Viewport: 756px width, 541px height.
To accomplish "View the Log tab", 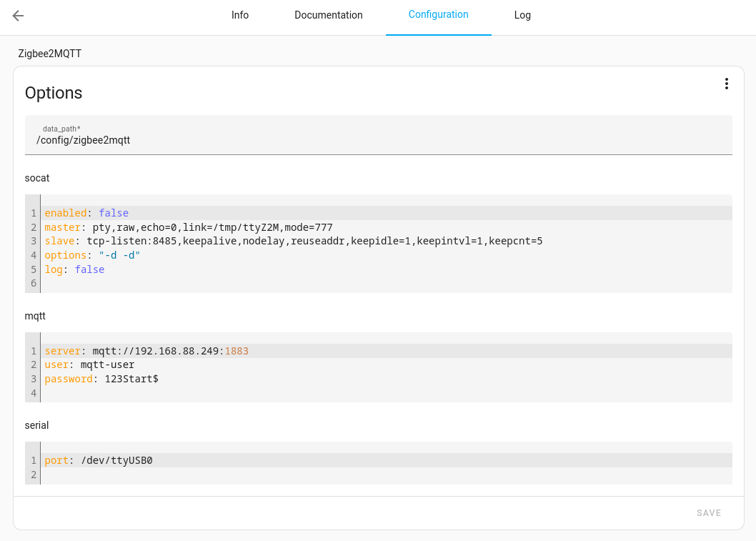I will click(522, 15).
